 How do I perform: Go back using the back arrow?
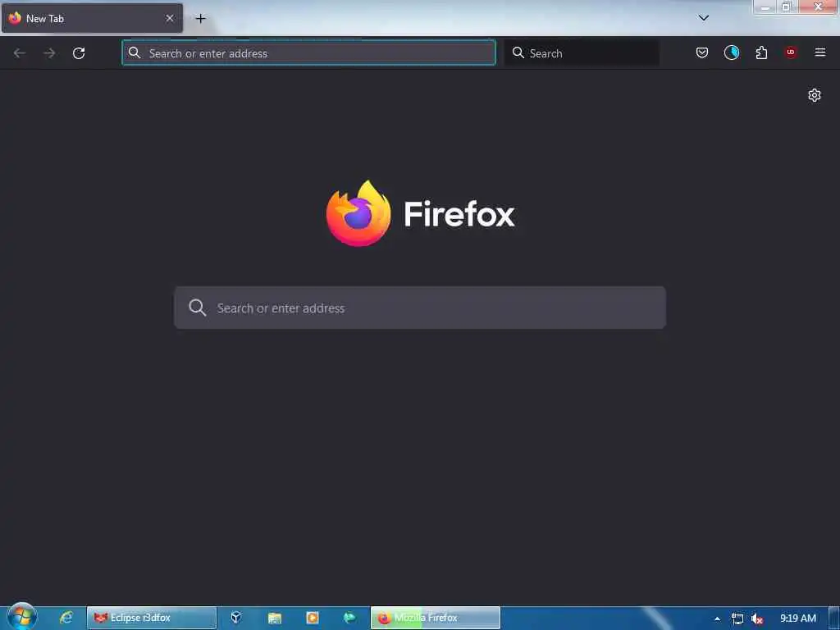click(x=20, y=53)
